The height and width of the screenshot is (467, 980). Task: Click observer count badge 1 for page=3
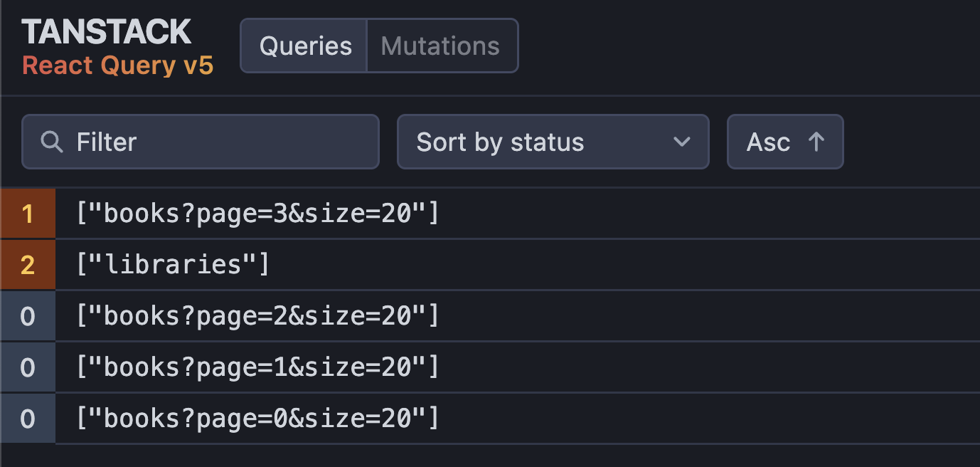pos(28,214)
